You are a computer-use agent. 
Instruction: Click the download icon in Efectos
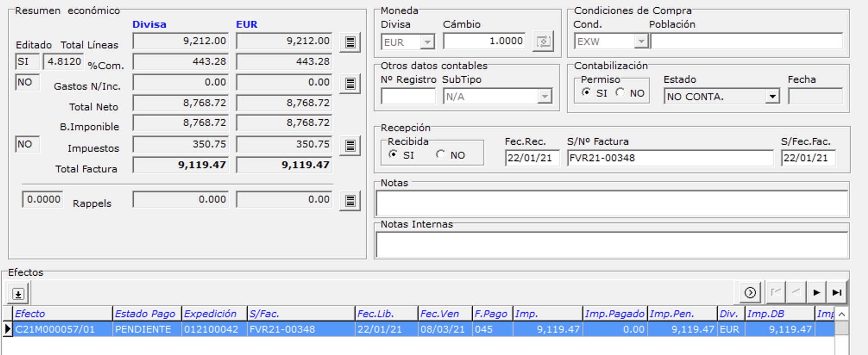18,294
